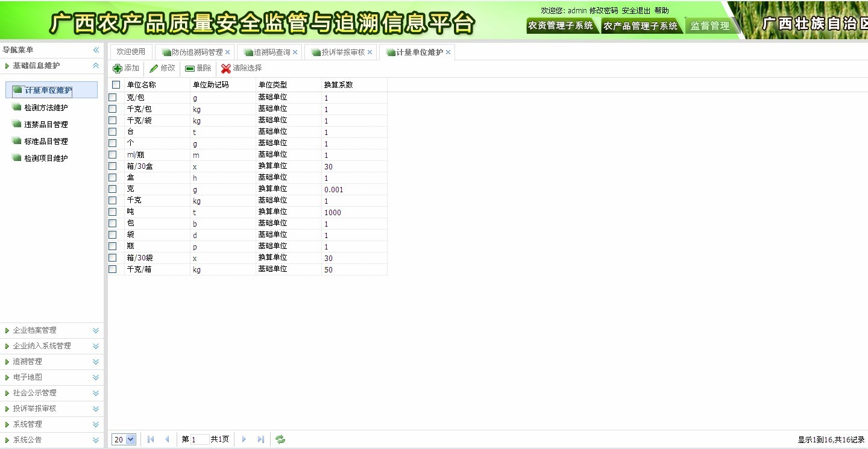
Task: Click the refresh icon in the pagination bar
Action: (279, 439)
